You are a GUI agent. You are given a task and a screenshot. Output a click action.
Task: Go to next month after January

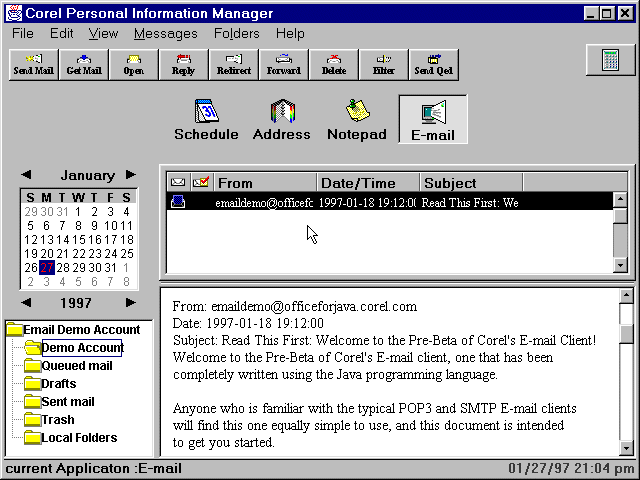coord(131,175)
